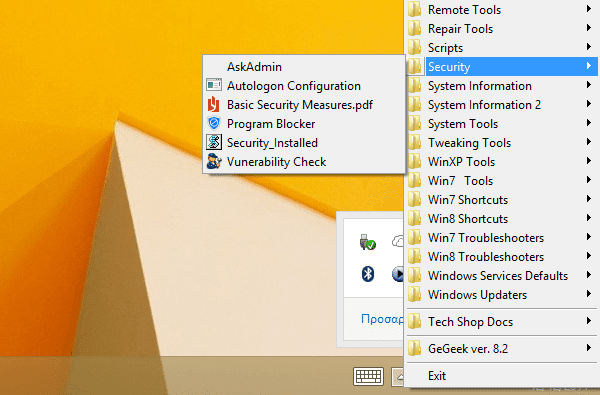The height and width of the screenshot is (395, 600).
Task: Click the Repair Tools folder icon
Action: pyautogui.click(x=414, y=28)
